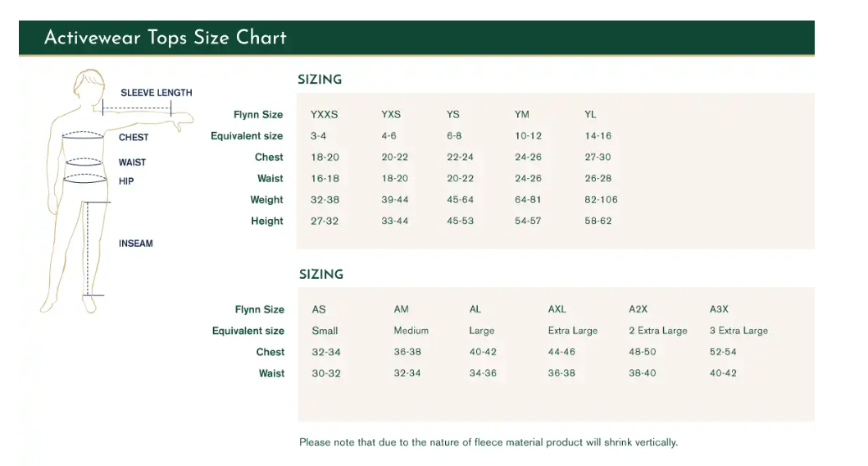Click the Activewear Tops Size Chart heading

pos(165,38)
